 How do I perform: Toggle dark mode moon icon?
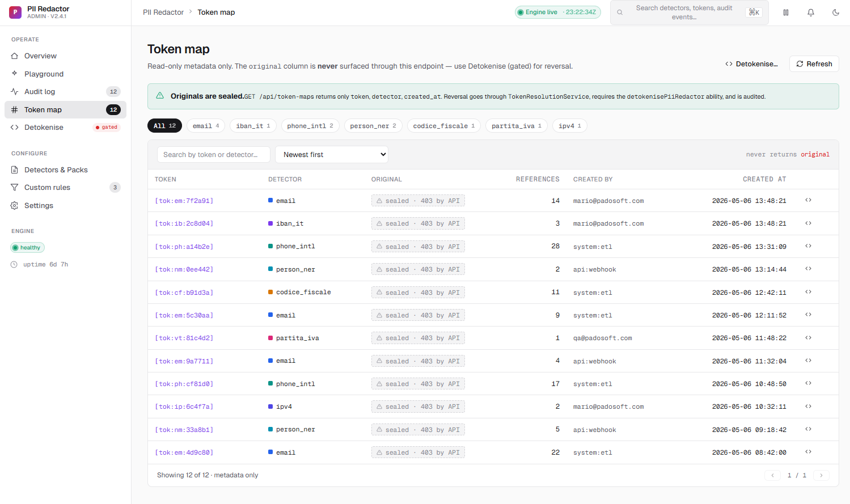836,12
